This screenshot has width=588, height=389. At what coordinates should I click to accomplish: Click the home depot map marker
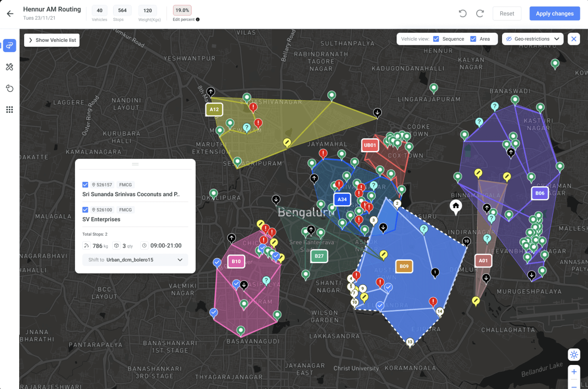pos(456,206)
